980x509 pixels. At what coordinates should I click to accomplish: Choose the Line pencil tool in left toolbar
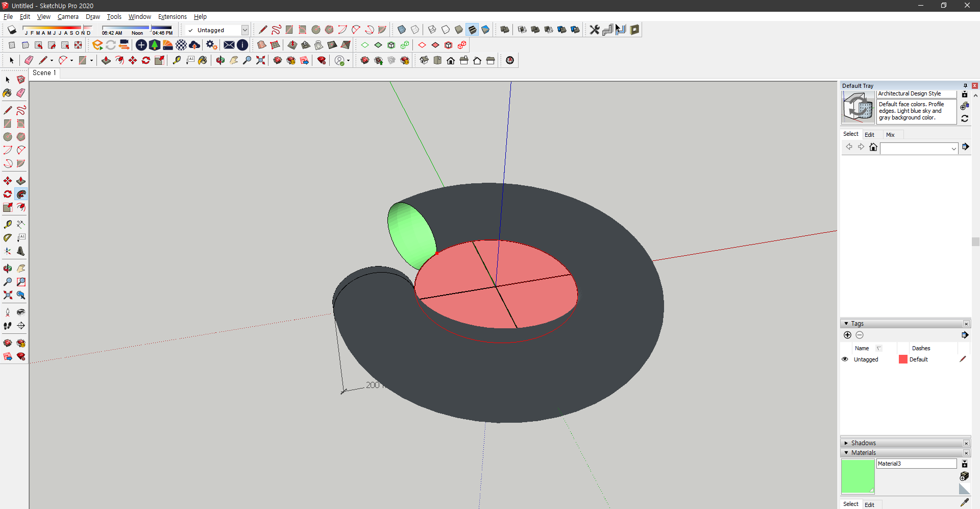8,110
